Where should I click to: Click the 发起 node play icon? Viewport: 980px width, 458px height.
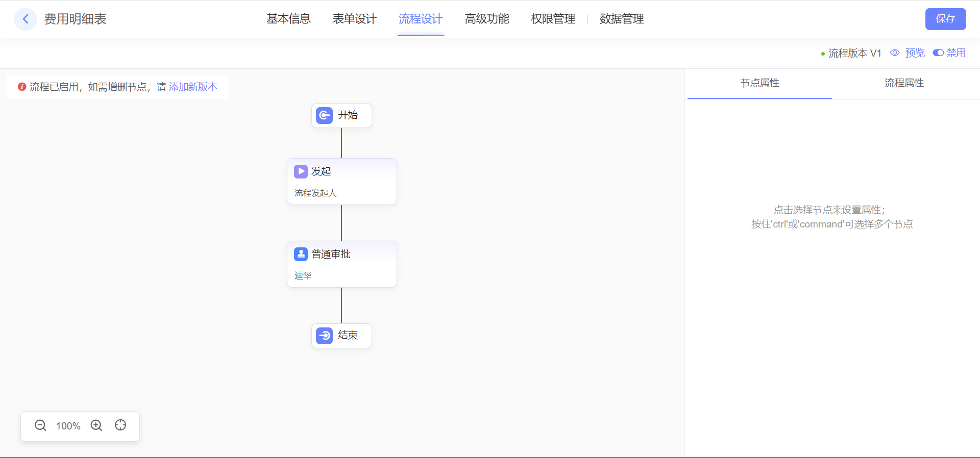[301, 171]
